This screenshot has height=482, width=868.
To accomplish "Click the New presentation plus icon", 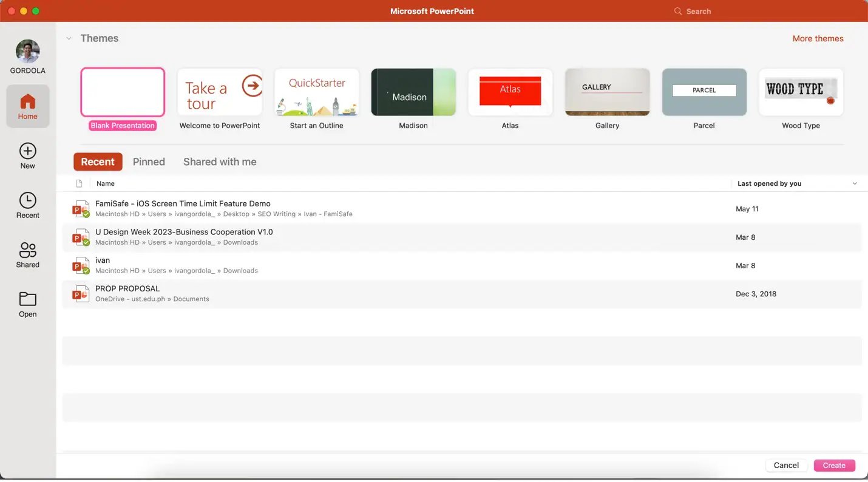I will tap(28, 151).
